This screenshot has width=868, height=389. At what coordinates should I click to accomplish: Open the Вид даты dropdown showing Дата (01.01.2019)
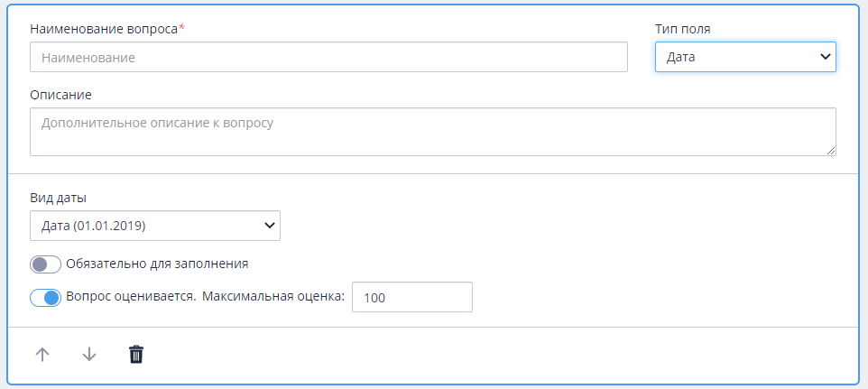155,226
